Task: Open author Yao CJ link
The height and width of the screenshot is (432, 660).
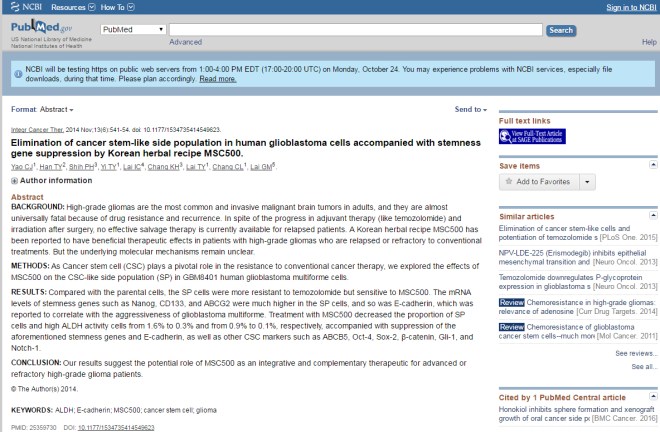Action: [22, 167]
